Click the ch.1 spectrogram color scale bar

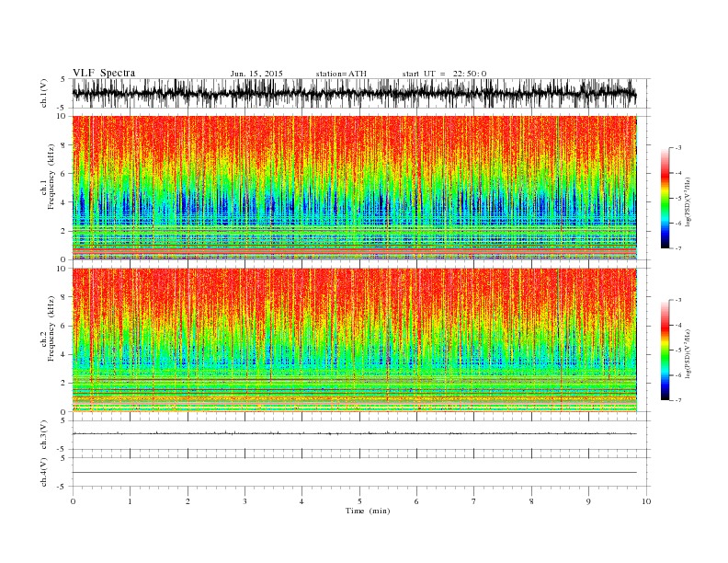point(665,198)
